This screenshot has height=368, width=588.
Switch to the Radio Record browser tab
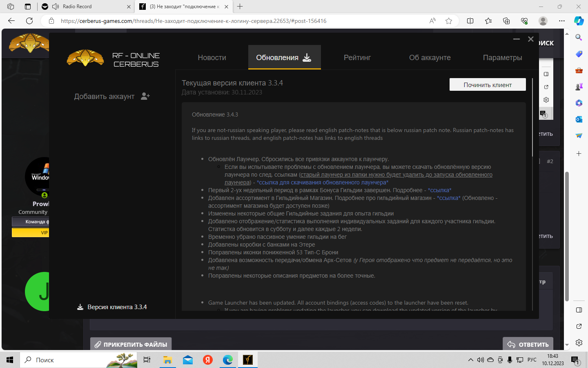(86, 7)
